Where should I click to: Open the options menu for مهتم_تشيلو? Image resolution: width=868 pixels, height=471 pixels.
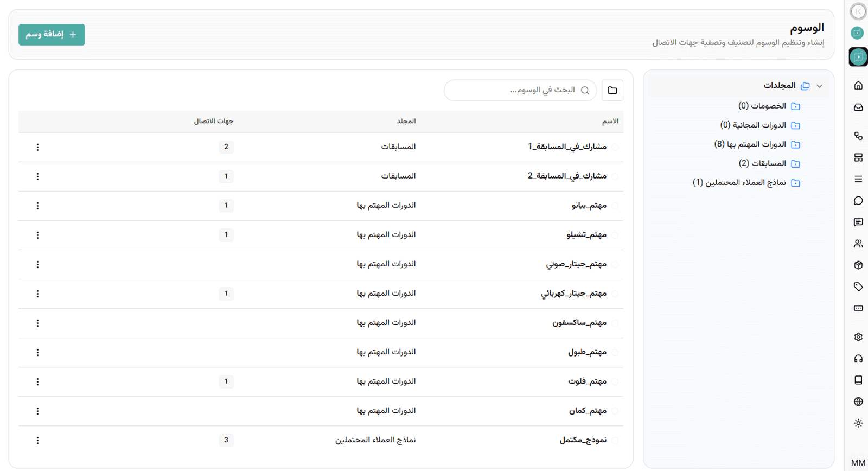pos(37,235)
